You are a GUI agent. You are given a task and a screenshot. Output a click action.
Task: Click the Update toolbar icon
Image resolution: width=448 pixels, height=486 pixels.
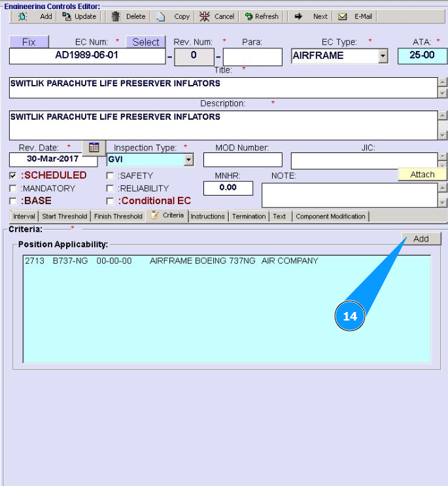66,16
